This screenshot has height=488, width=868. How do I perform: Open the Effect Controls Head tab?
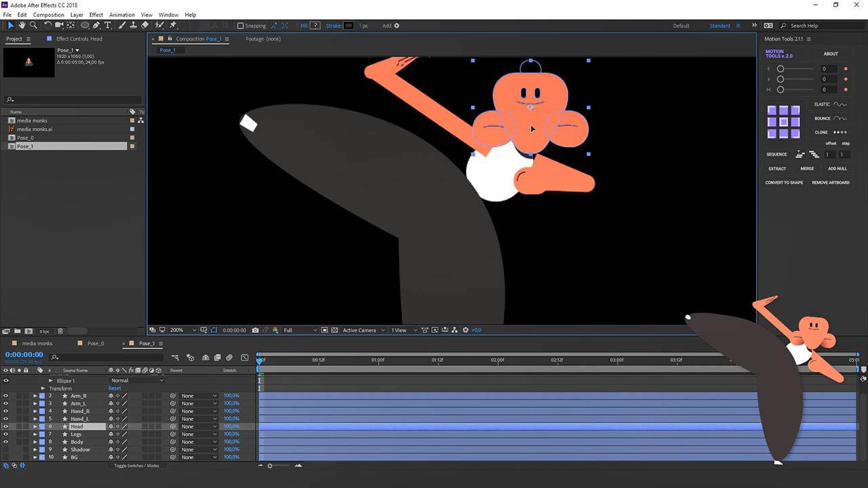click(79, 39)
